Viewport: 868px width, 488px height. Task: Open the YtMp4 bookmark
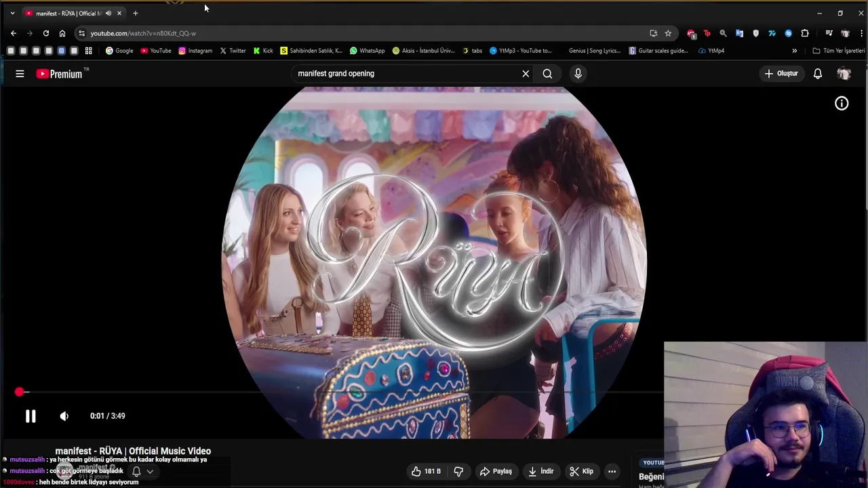coord(711,51)
